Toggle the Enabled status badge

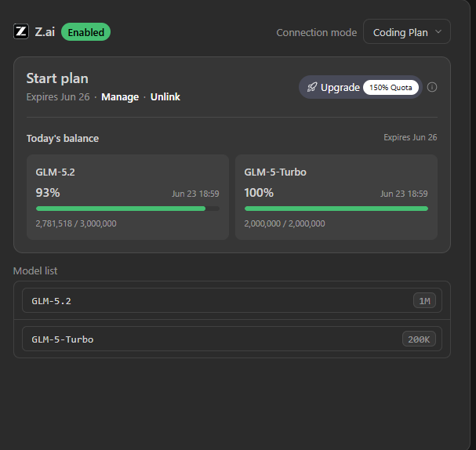[x=86, y=32]
